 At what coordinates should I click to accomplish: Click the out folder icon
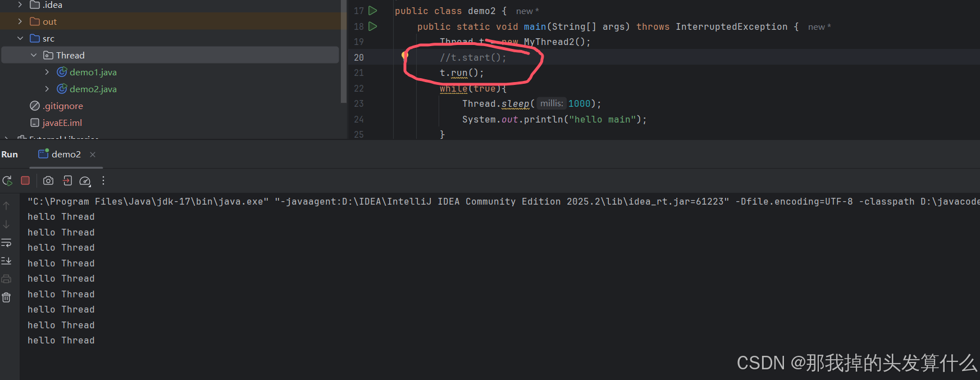coord(35,21)
